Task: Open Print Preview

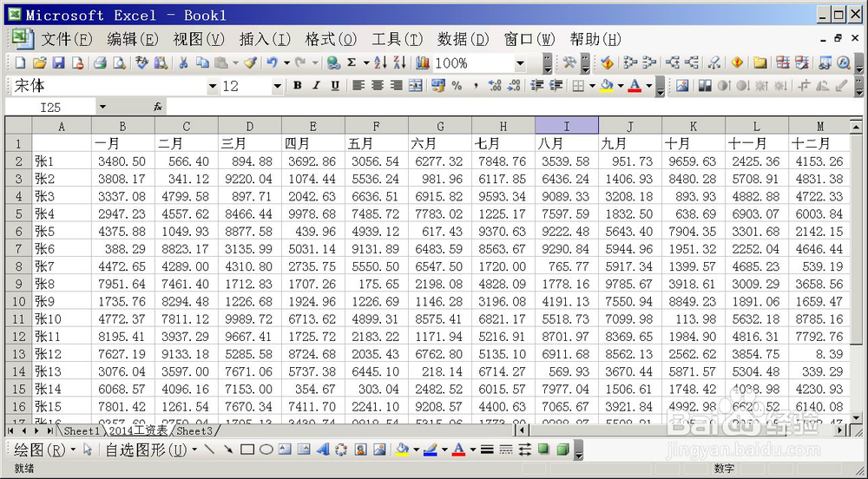Action: [119, 63]
